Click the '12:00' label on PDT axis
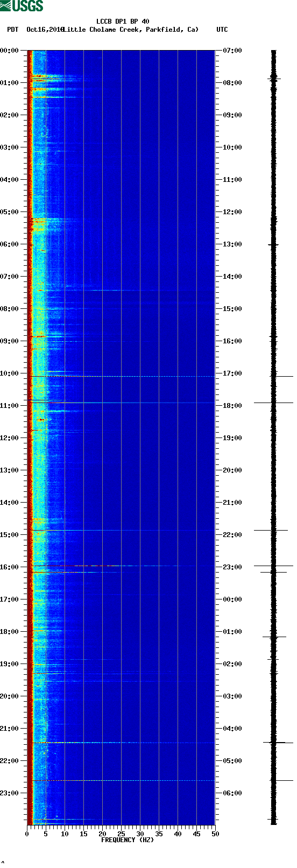 tap(9, 438)
